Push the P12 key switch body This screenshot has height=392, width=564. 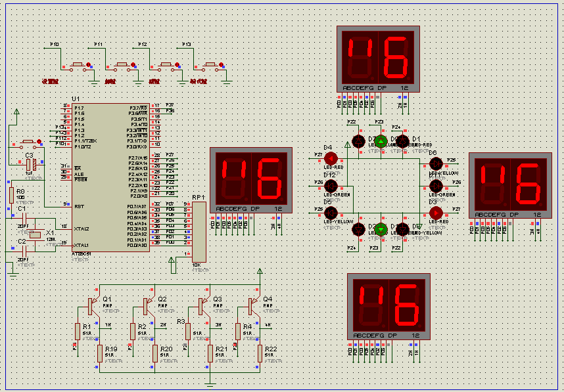(166, 66)
